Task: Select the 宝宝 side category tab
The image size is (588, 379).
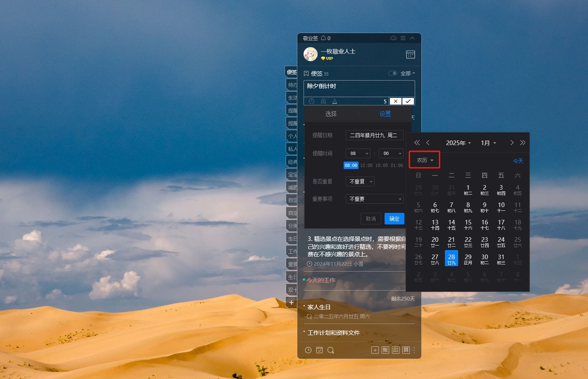Action: click(292, 174)
